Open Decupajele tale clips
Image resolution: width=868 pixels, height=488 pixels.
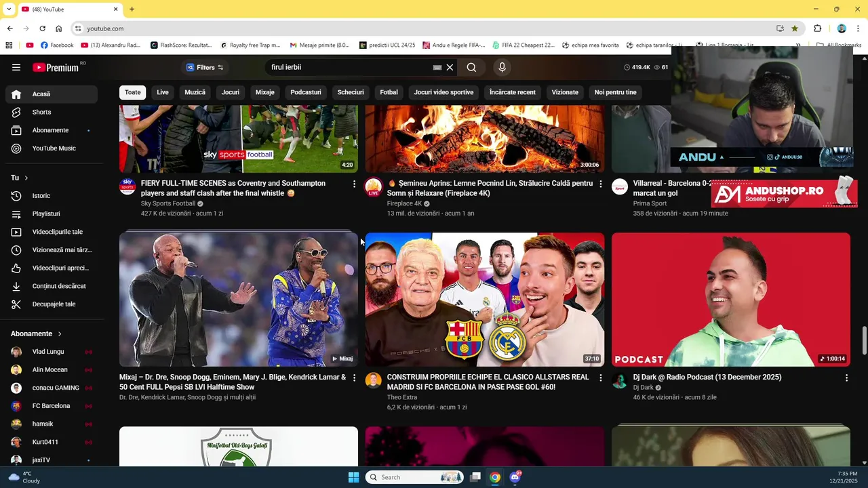[x=52, y=304]
